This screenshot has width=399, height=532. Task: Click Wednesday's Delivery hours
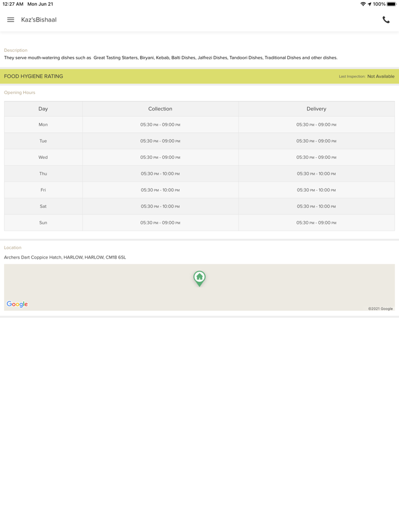click(316, 157)
